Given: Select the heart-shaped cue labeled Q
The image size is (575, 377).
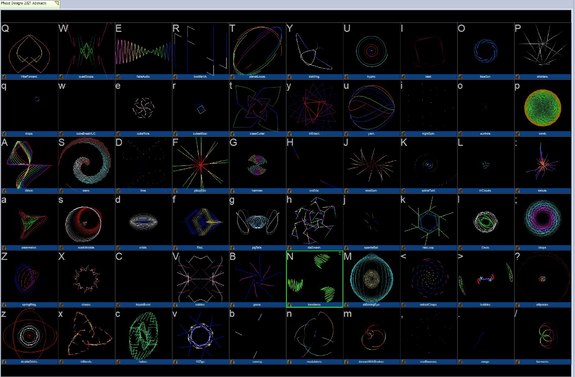Looking at the screenshot, I should click(29, 49).
